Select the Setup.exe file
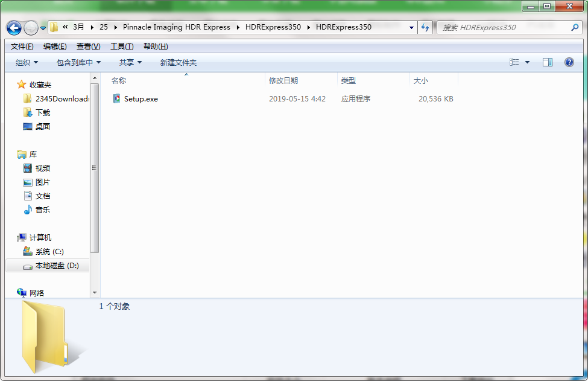 pyautogui.click(x=141, y=99)
